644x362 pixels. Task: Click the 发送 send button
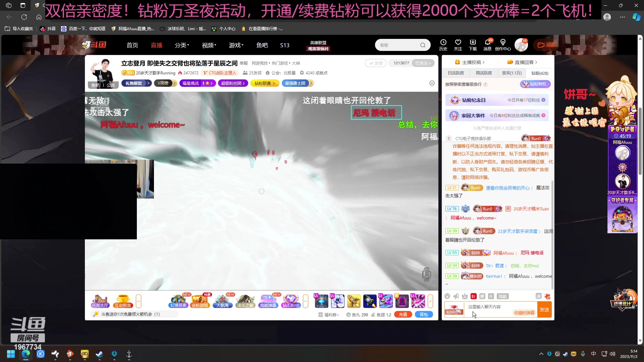point(544,310)
